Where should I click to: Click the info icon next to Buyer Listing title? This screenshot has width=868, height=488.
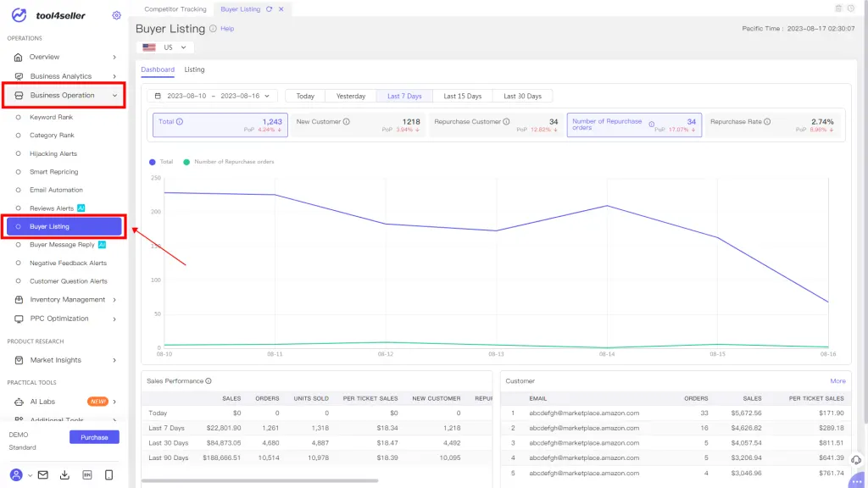tap(213, 29)
